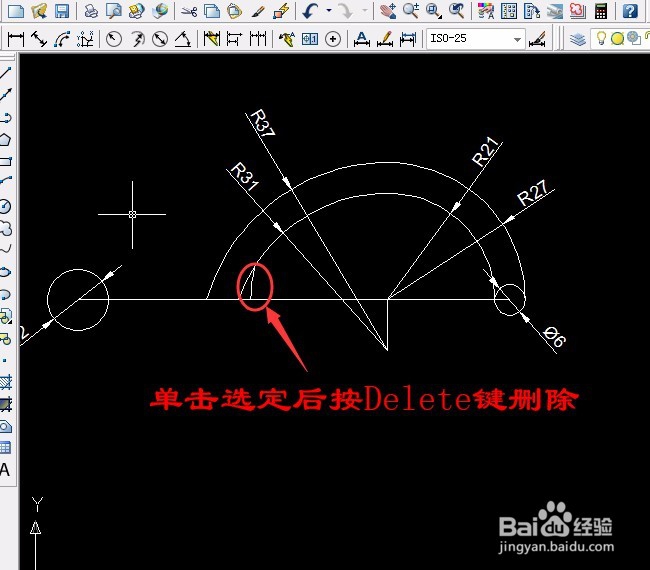Screen dimensions: 650x570
Task: Select Jogged radius dimension tool
Action: coord(137,39)
